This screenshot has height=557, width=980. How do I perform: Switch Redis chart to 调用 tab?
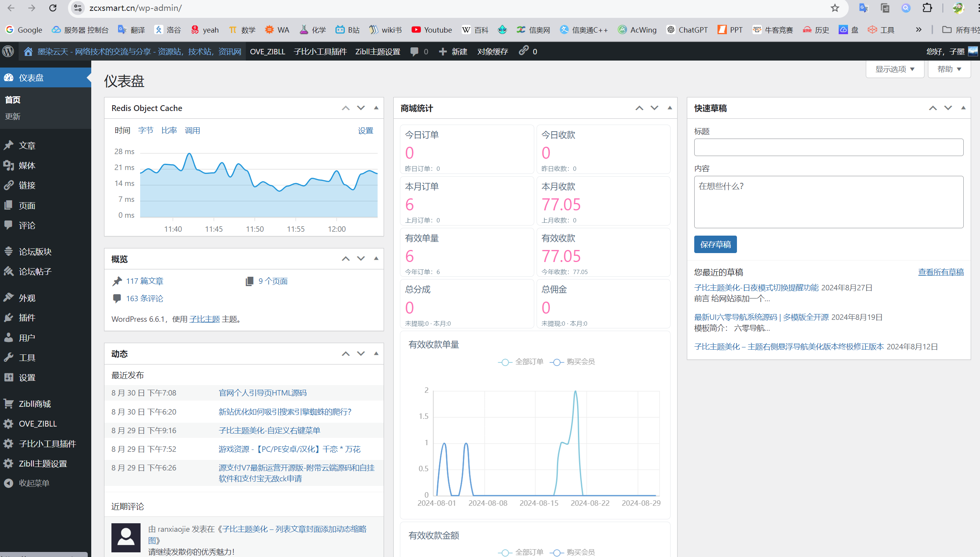pos(192,130)
